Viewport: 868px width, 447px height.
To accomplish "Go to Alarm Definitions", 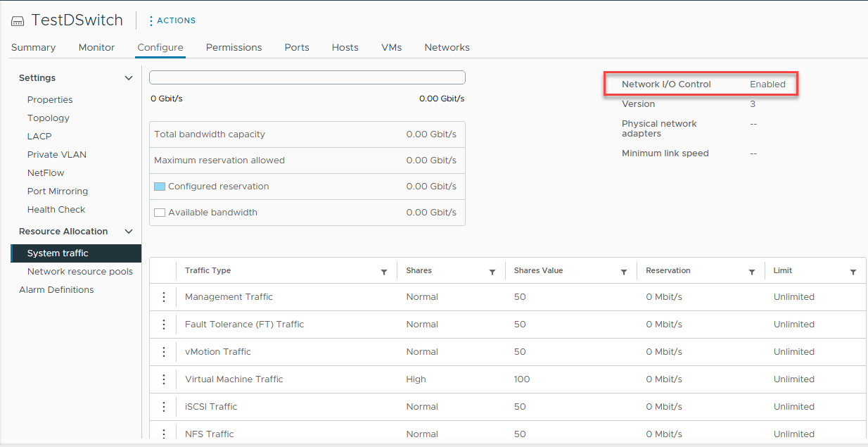I will click(56, 290).
